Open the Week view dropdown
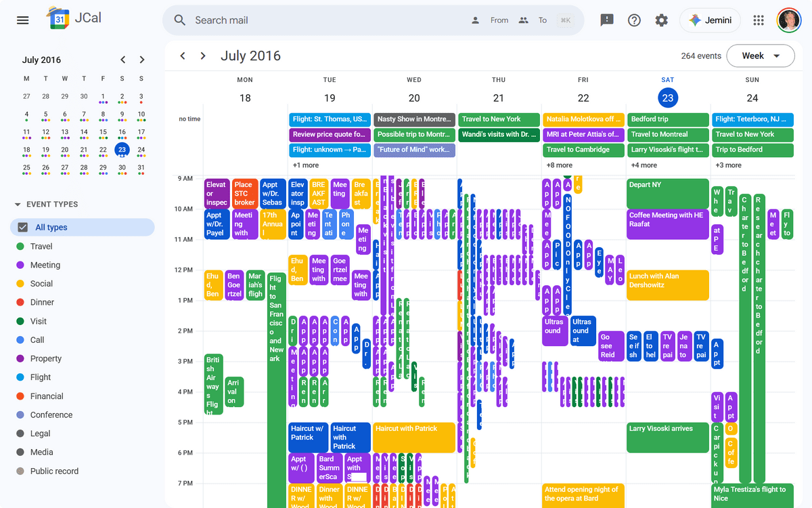This screenshot has width=812, height=508. [760, 56]
